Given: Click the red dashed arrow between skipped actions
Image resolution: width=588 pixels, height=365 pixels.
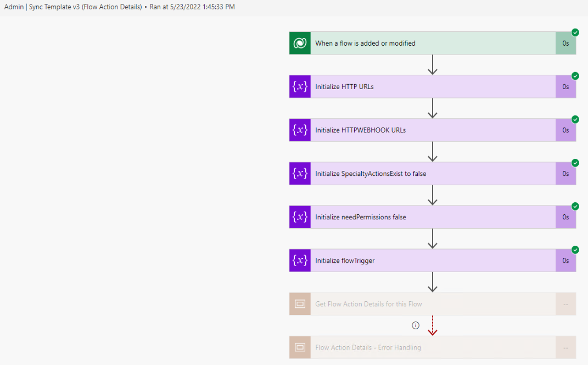Looking at the screenshot, I should [x=433, y=325].
